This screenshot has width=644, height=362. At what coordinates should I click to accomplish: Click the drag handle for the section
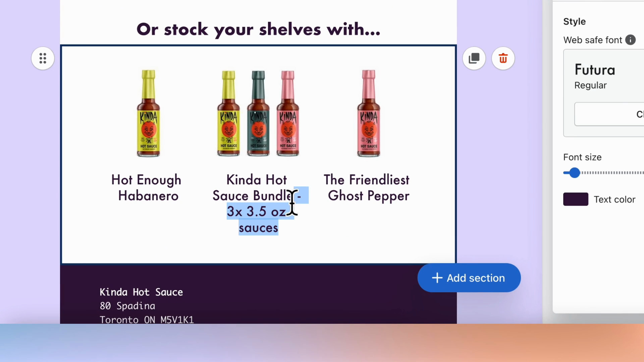pos(43,58)
